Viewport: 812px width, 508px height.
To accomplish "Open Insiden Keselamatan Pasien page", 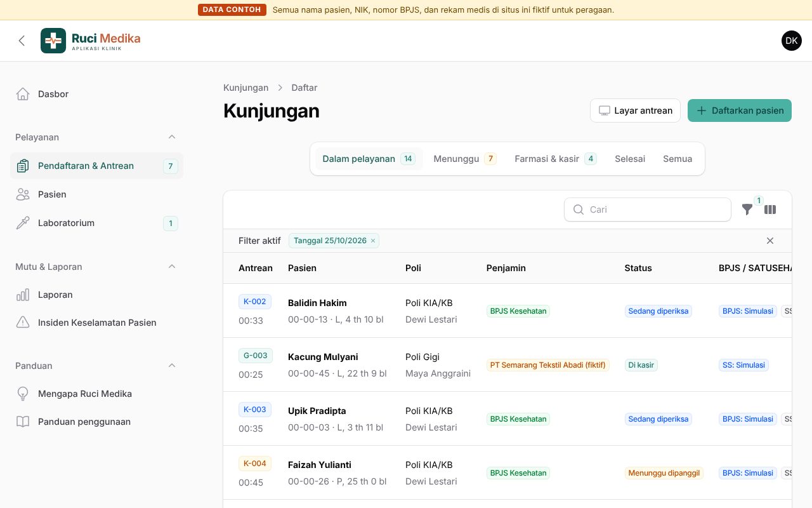I will coord(97,323).
